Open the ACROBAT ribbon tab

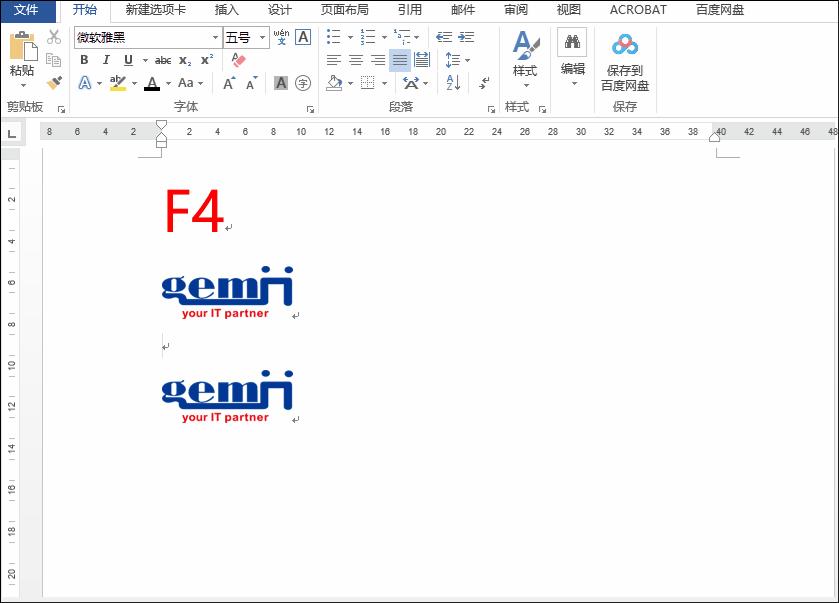[x=638, y=10]
